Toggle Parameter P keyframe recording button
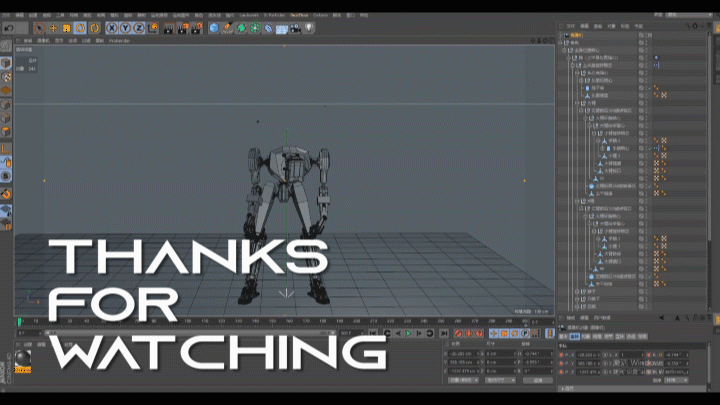Image resolution: width=720 pixels, height=405 pixels. point(525,334)
